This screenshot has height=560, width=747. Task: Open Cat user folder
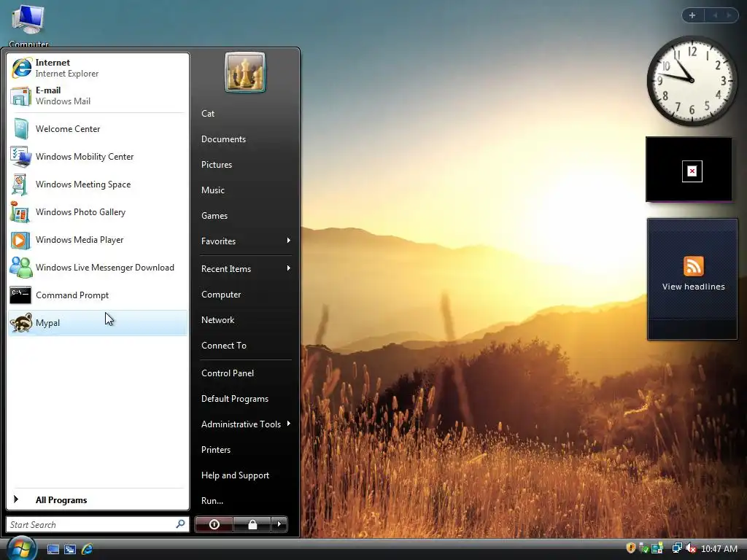pyautogui.click(x=246, y=113)
